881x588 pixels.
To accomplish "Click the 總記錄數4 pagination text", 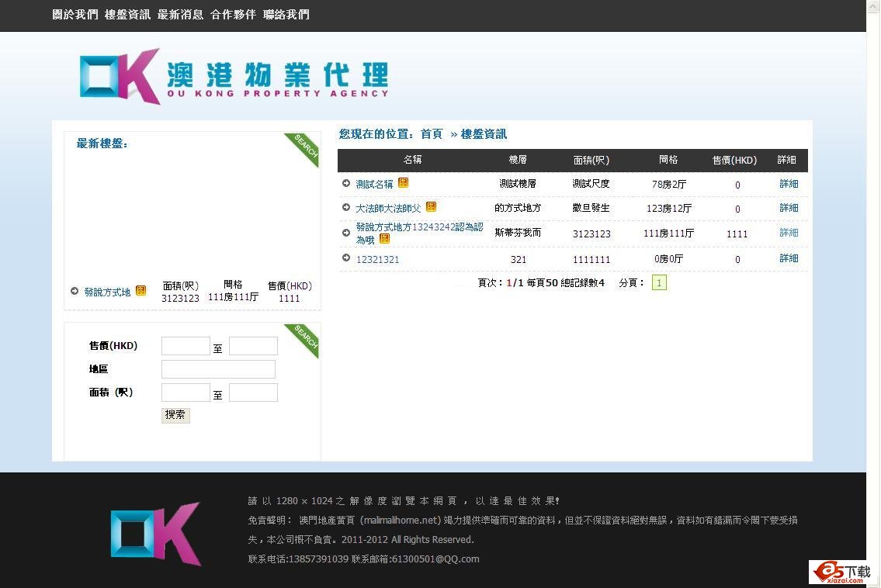I will pyautogui.click(x=583, y=283).
